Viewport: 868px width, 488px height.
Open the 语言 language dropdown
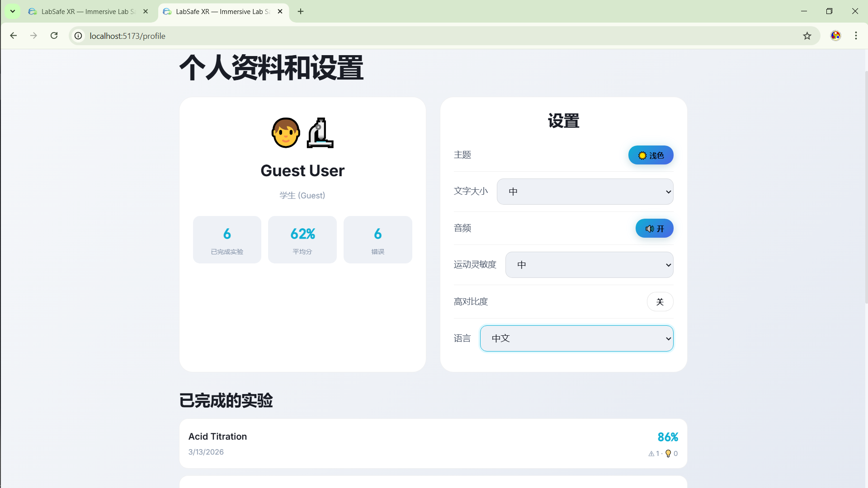[576, 338]
